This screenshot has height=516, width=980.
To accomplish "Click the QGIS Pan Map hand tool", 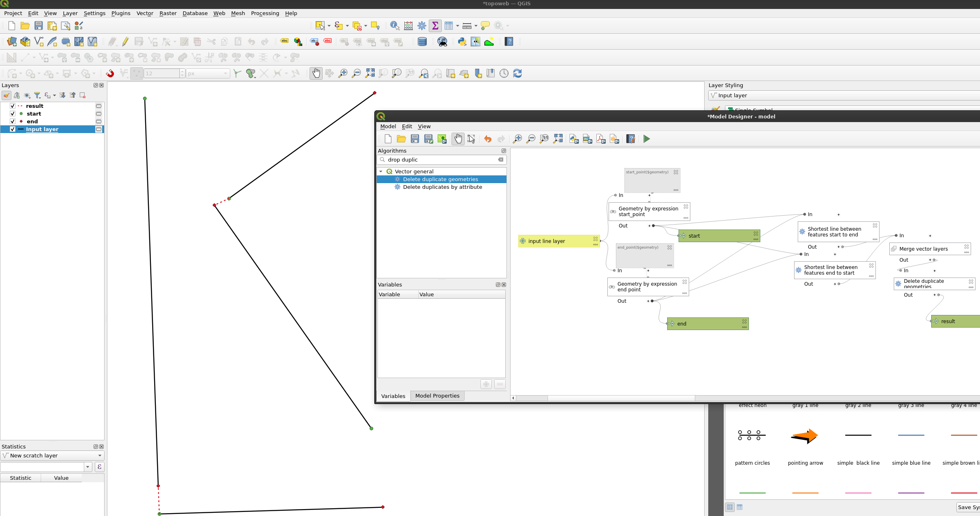I will click(316, 73).
